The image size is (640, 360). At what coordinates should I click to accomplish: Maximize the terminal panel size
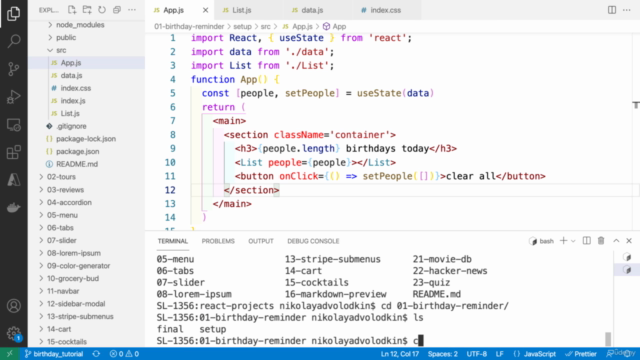pos(616,241)
